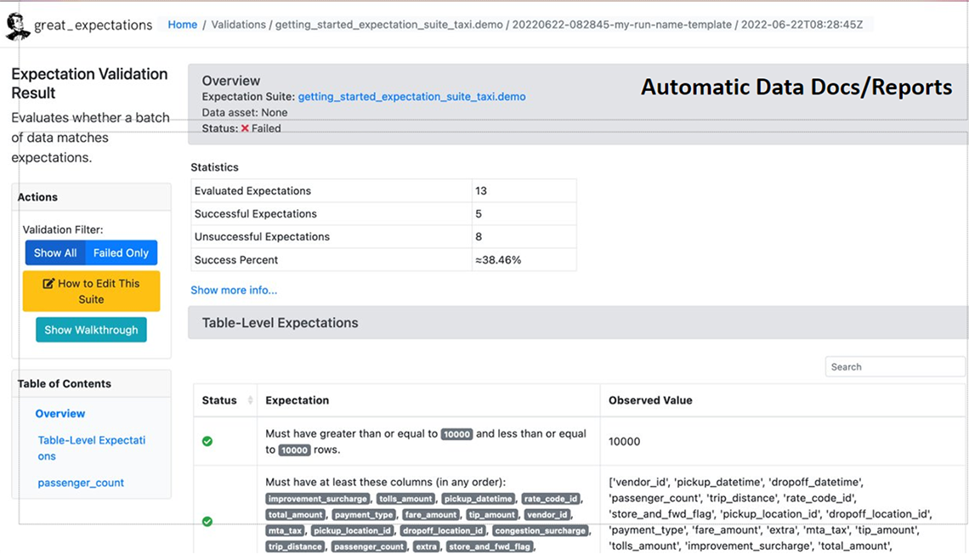Click the pickup_location_id column tag
969x560 pixels.
click(x=352, y=531)
